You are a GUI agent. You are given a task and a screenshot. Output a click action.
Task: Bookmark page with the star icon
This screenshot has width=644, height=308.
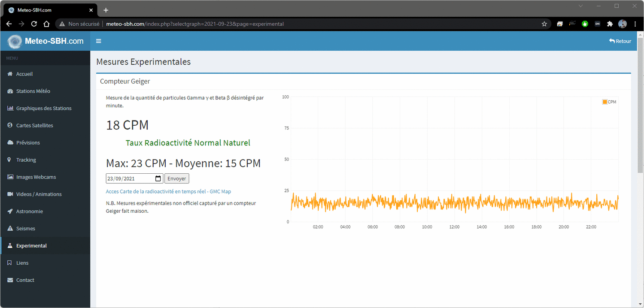544,24
